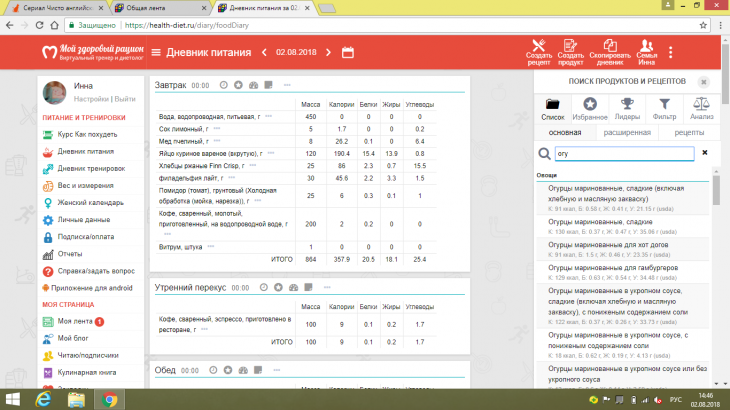Image resolution: width=730 pixels, height=410 pixels.
Task: Go to previous day with left arrow
Action: coord(265,51)
